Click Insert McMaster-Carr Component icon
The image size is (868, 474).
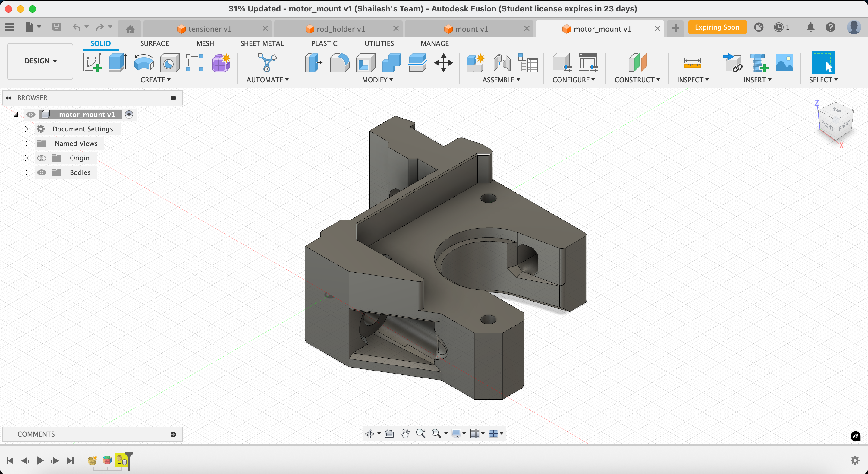[759, 62]
